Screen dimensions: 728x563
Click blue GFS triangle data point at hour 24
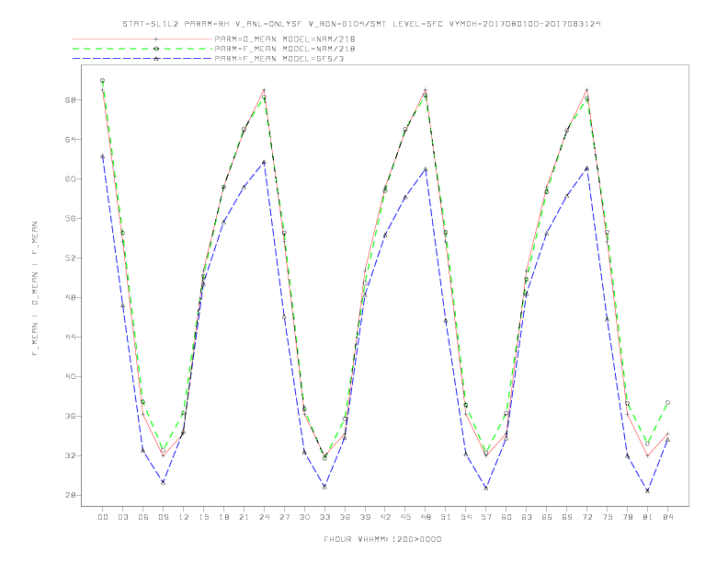point(264,162)
